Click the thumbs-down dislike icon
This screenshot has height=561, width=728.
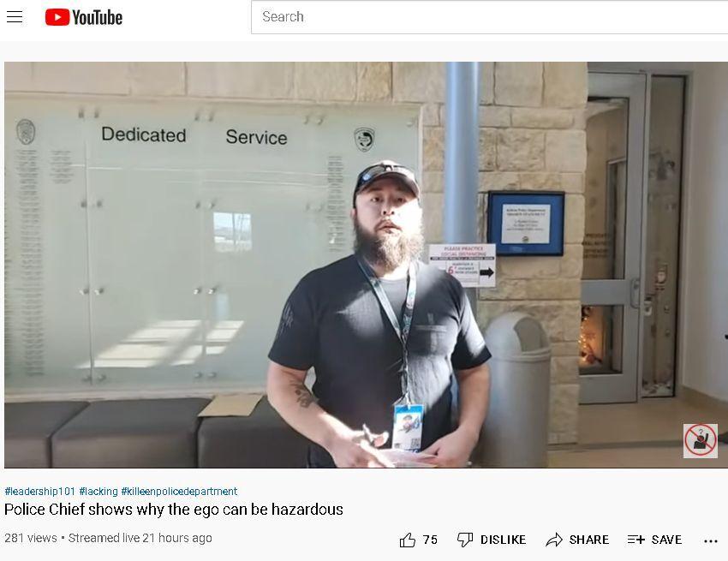pyautogui.click(x=465, y=540)
